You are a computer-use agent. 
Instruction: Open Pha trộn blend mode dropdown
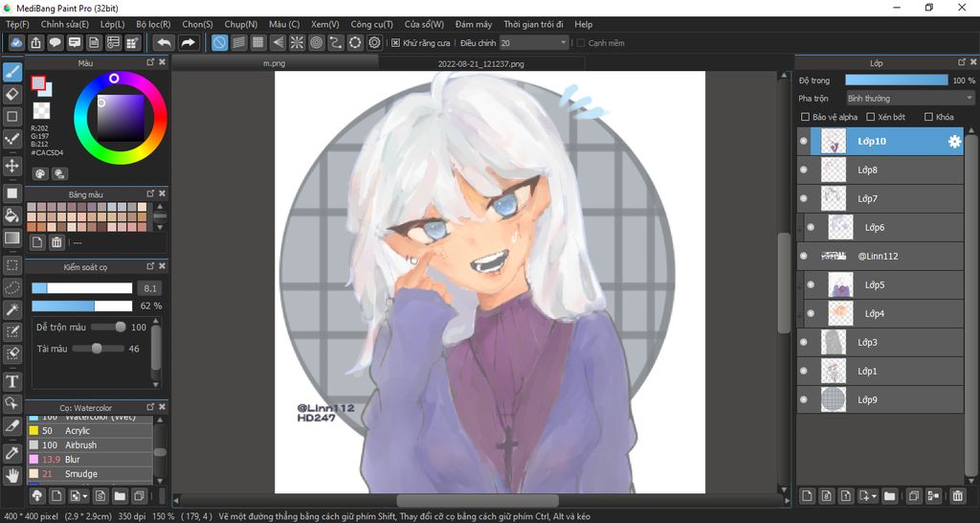(x=910, y=99)
